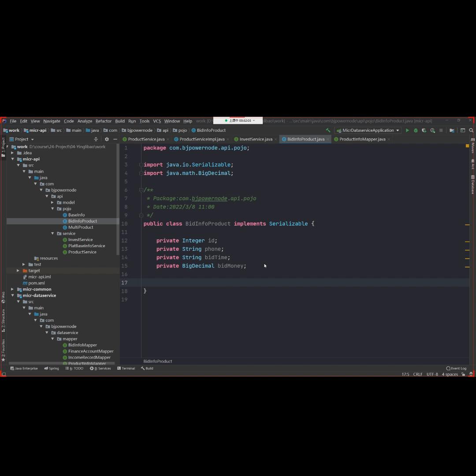Open Search Everywhere magnifier icon
This screenshot has width=476, height=476.
click(x=471, y=130)
